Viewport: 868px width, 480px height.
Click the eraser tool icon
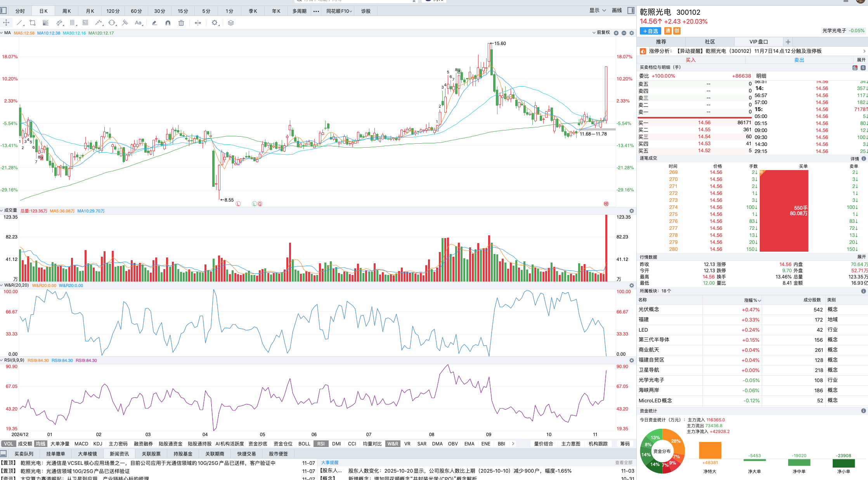coord(154,23)
